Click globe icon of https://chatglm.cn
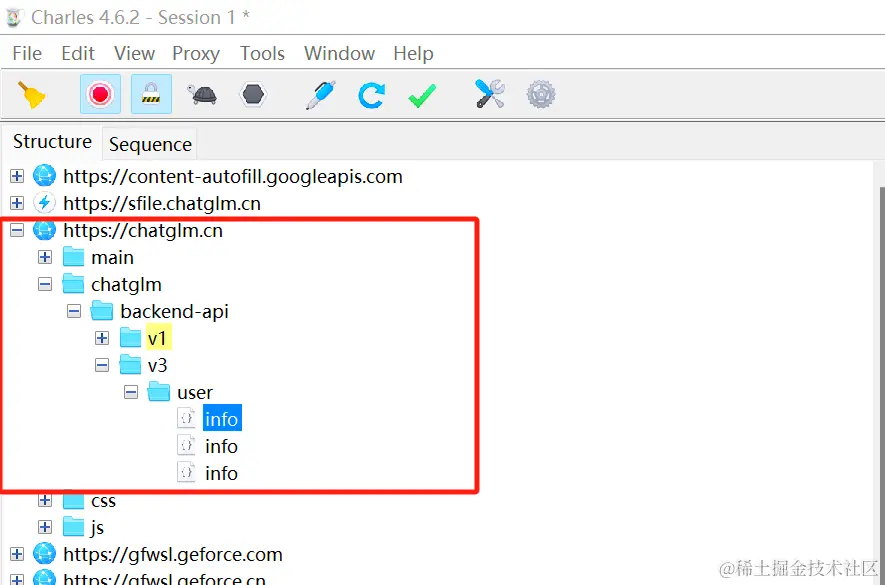This screenshot has height=585, width=885. (x=44, y=230)
